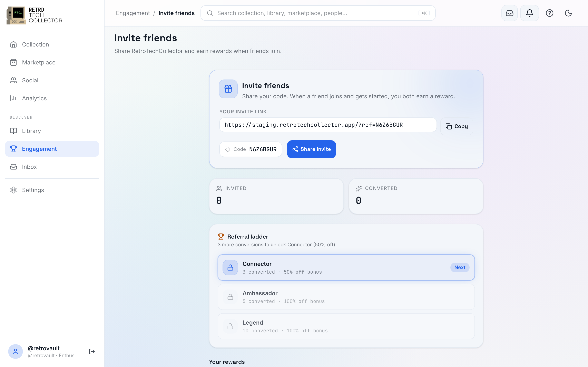Copy the invite link

(457, 126)
